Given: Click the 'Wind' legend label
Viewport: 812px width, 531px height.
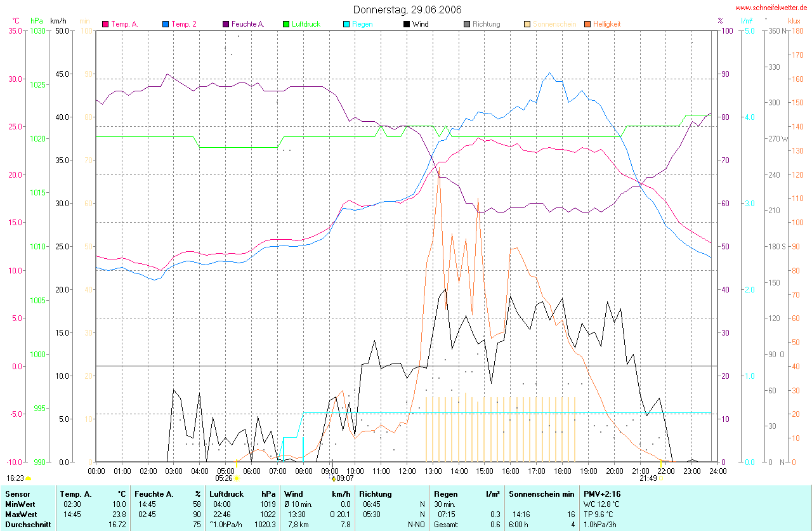Looking at the screenshot, I should [420, 24].
